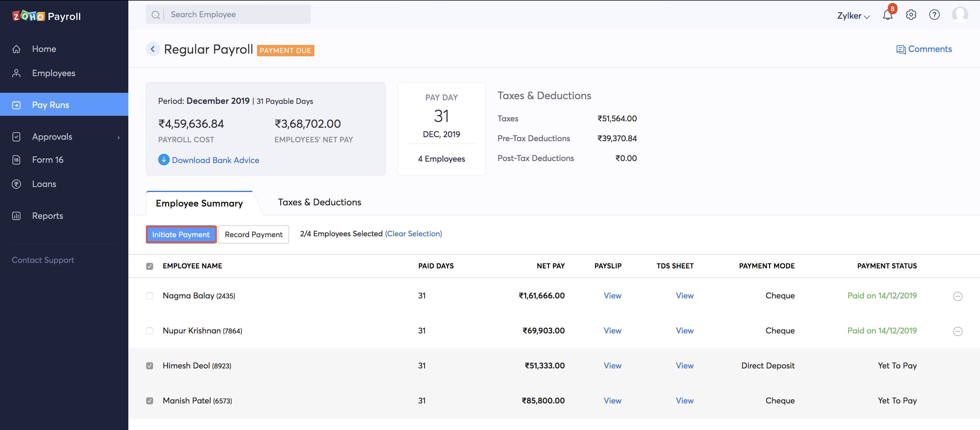Click the Initiate Payment button
Screen dimensions: 980x430
[x=181, y=235]
